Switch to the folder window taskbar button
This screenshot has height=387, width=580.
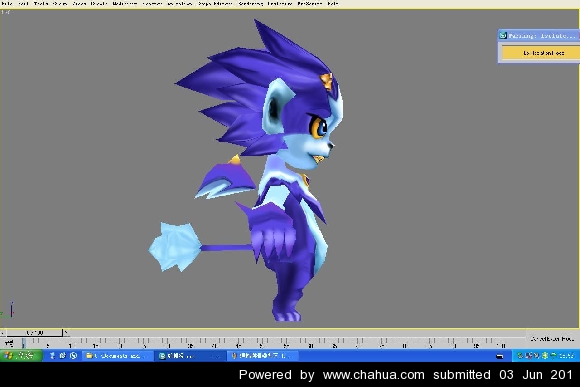[117, 356]
